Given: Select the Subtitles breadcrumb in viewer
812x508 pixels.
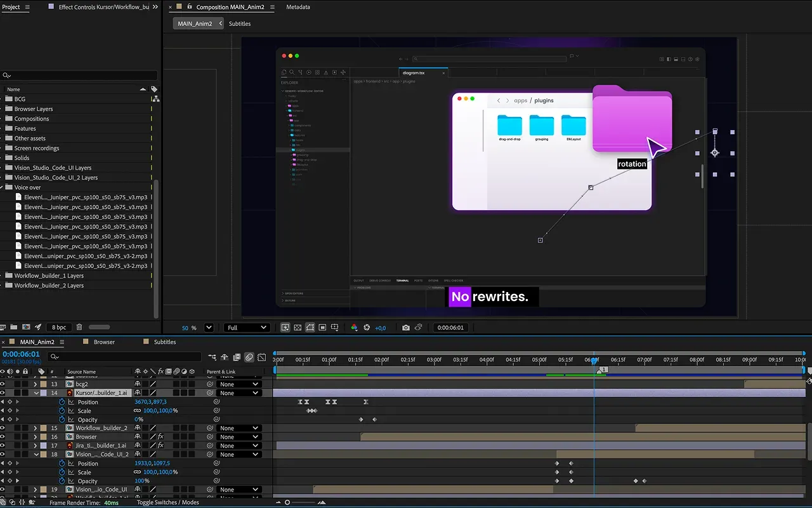Looking at the screenshot, I should tap(240, 23).
